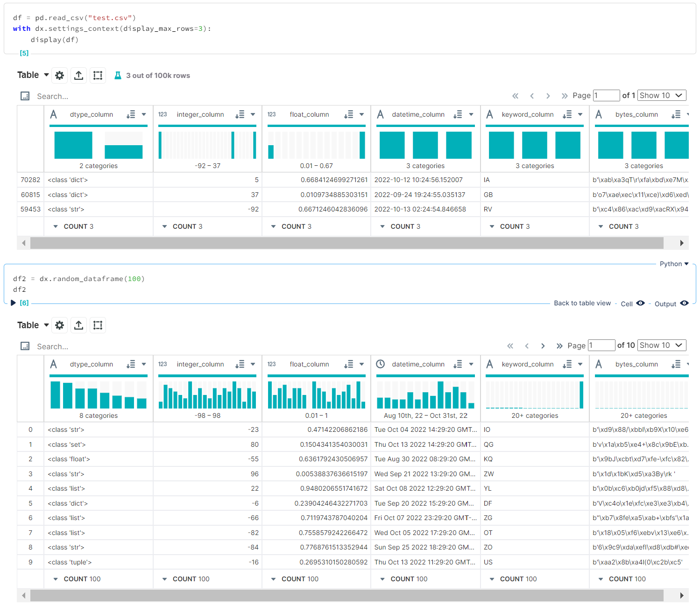Screen dimensions: 700x606
Task: Click the export upload icon in second table
Action: [79, 325]
